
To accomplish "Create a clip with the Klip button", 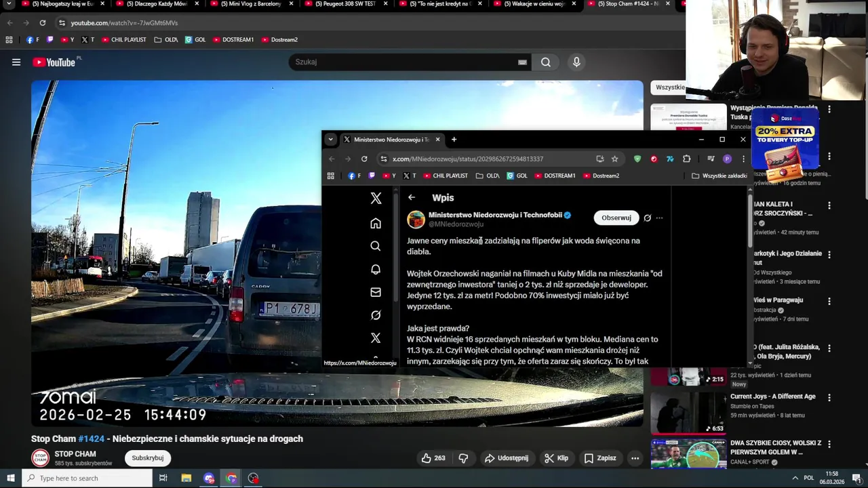I will coord(556,458).
